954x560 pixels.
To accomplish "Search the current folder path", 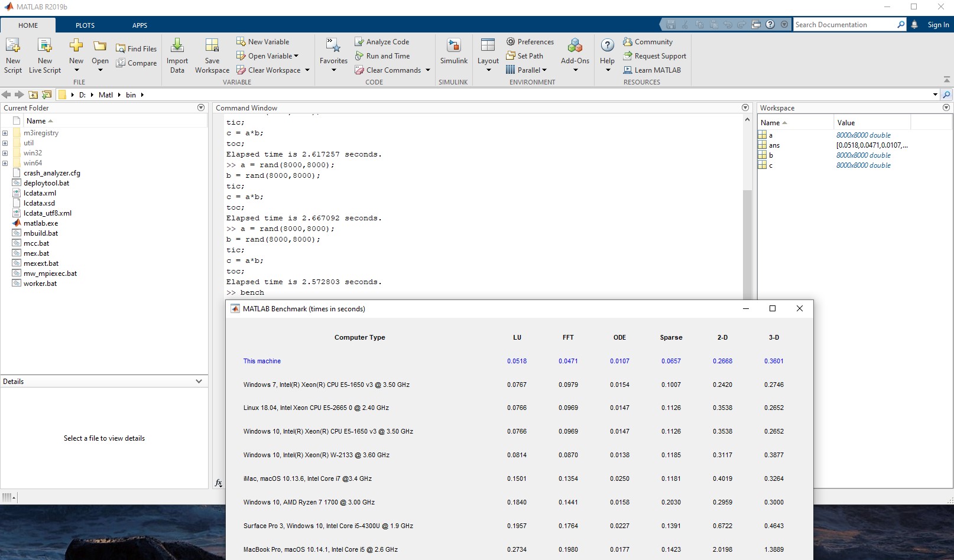I will 946,95.
